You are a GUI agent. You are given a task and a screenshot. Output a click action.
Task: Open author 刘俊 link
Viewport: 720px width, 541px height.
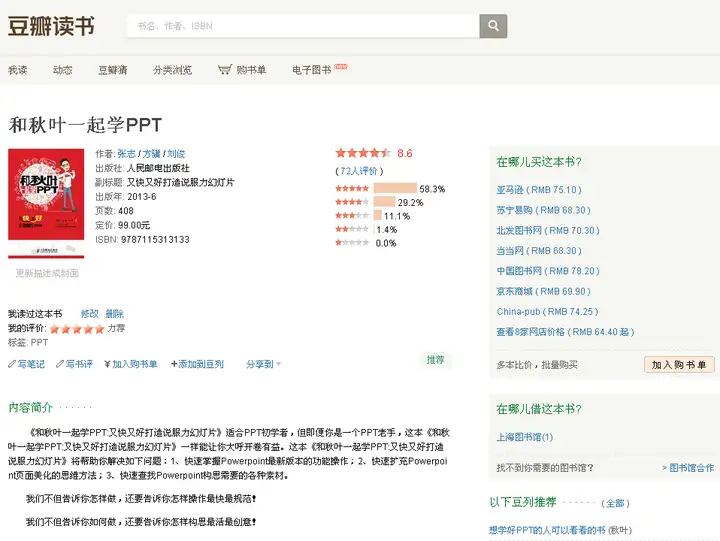click(176, 154)
